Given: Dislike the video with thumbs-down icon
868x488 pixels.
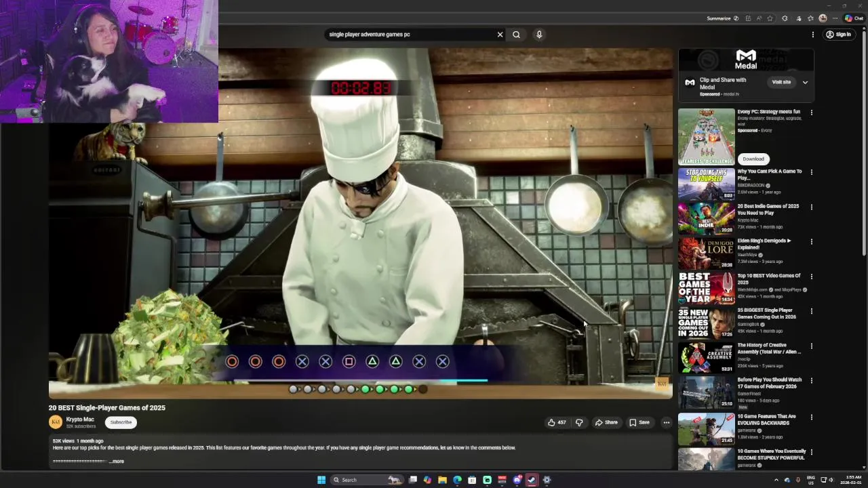Looking at the screenshot, I should 579,422.
